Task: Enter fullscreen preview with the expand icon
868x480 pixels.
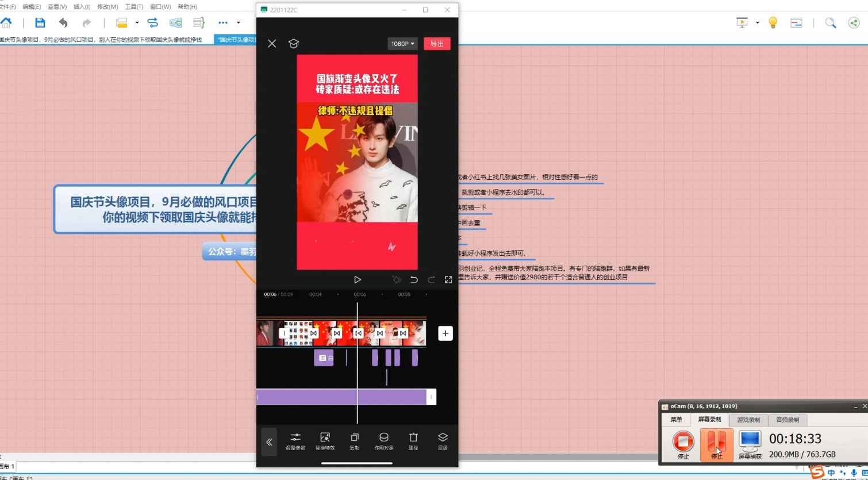Action: coord(448,280)
